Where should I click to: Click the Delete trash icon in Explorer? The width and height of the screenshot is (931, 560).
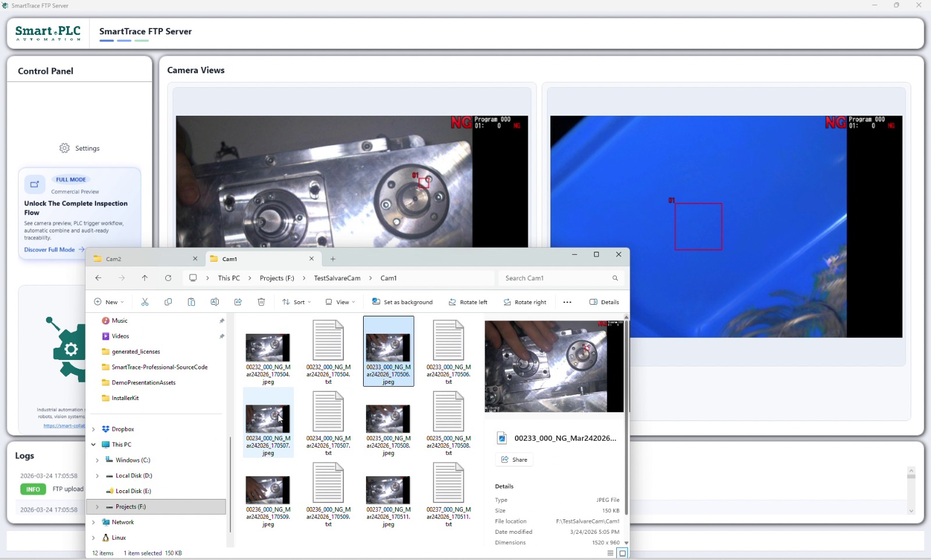pos(261,302)
